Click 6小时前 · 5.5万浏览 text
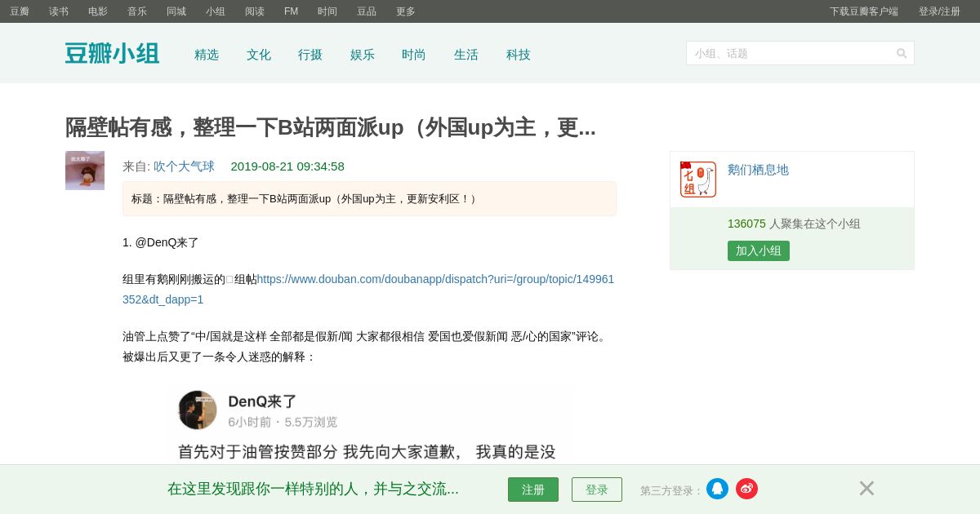Viewport: 980px width, 514px height. (283, 422)
